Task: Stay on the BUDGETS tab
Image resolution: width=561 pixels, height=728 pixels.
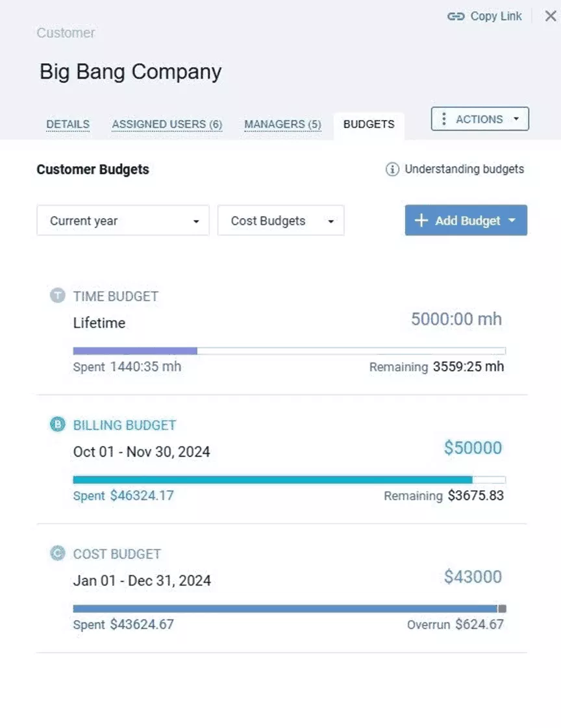Action: (369, 124)
